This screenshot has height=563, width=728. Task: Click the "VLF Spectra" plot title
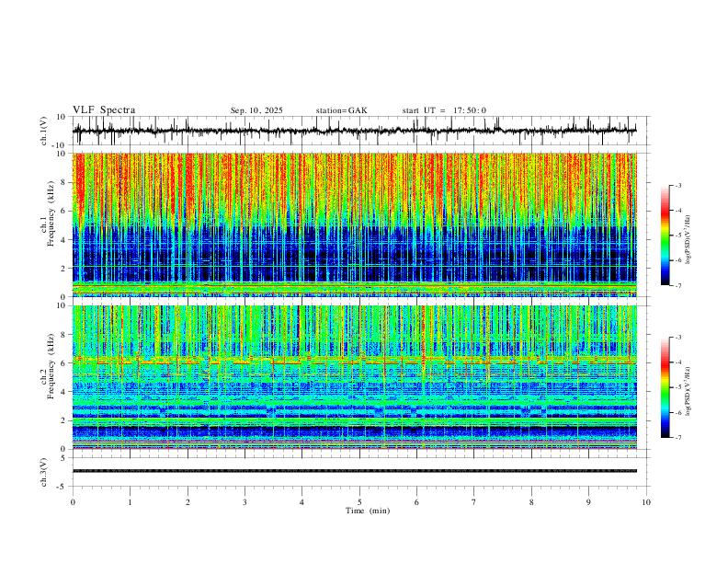coord(104,110)
